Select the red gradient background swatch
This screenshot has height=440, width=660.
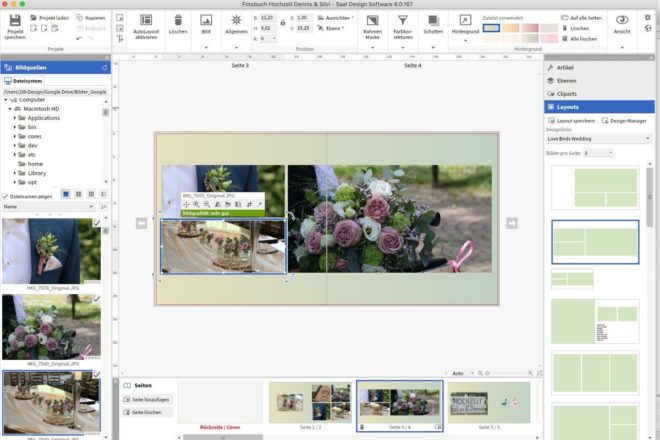pos(530,28)
